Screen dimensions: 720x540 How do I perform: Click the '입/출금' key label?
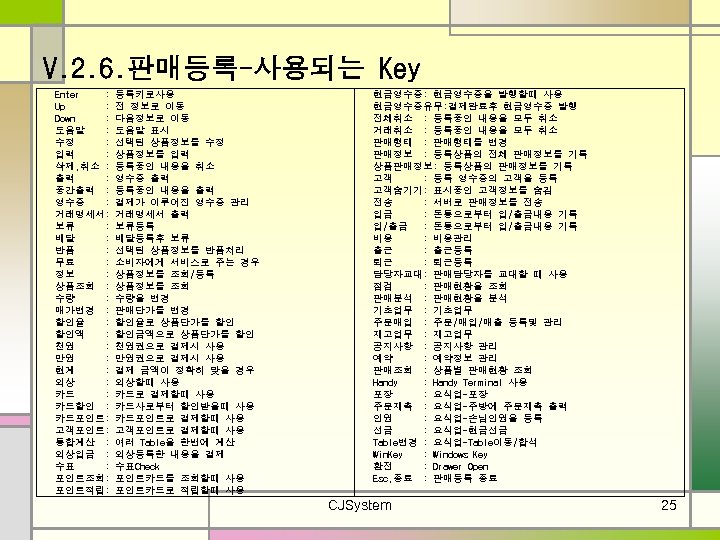coord(390,226)
